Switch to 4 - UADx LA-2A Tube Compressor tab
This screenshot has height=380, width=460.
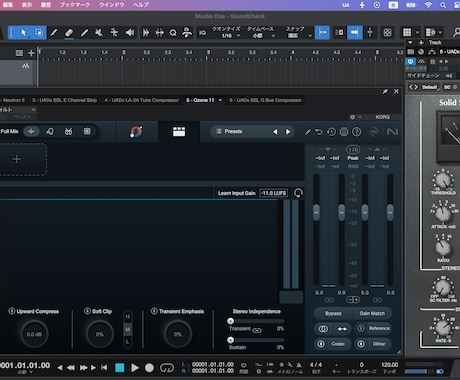[x=142, y=100]
